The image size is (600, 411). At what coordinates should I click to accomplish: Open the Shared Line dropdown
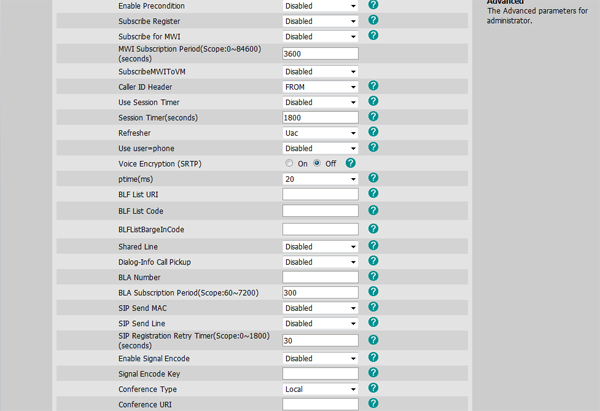tap(320, 246)
